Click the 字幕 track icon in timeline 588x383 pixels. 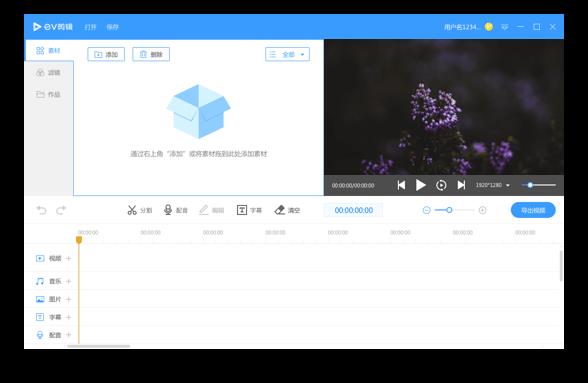(x=40, y=317)
